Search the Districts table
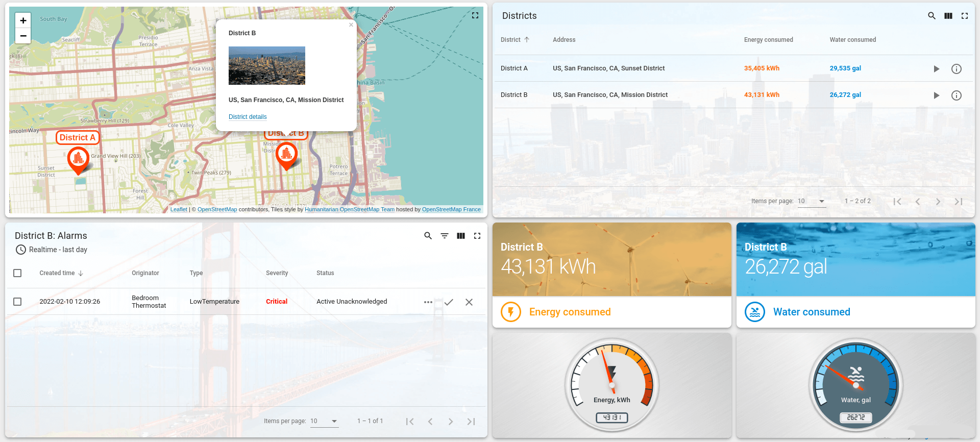This screenshot has height=442, width=980. click(x=932, y=16)
